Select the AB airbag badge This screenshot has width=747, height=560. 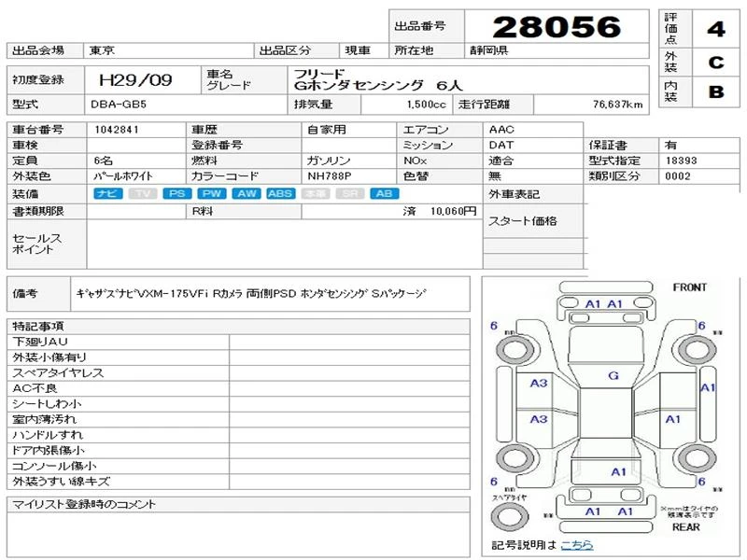coord(385,193)
